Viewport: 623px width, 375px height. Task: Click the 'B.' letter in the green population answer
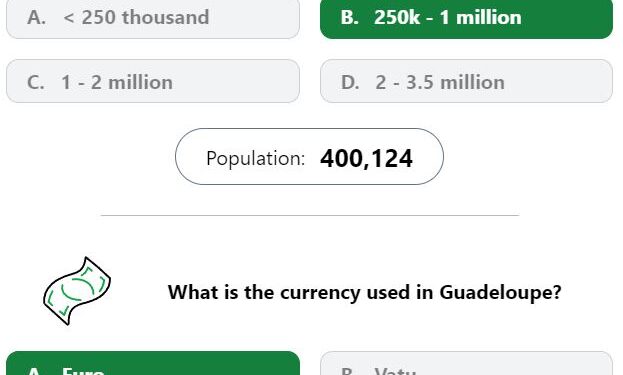(x=350, y=17)
